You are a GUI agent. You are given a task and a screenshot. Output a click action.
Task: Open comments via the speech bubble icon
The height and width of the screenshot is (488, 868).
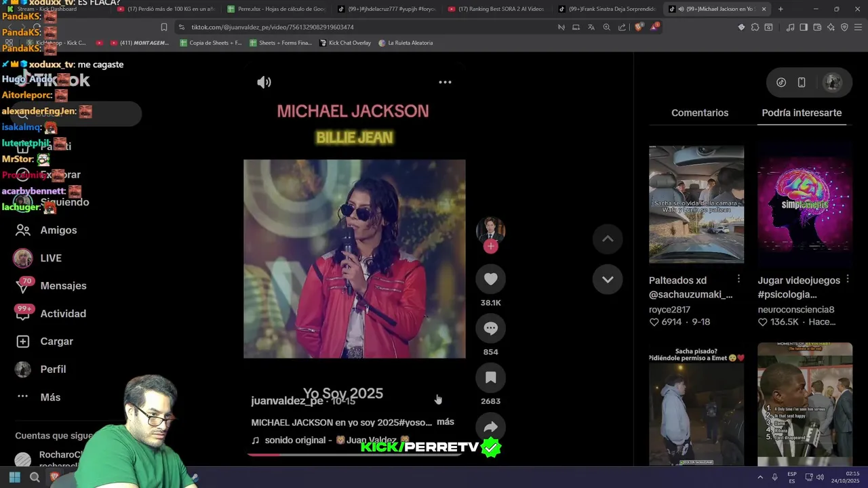[x=490, y=329]
